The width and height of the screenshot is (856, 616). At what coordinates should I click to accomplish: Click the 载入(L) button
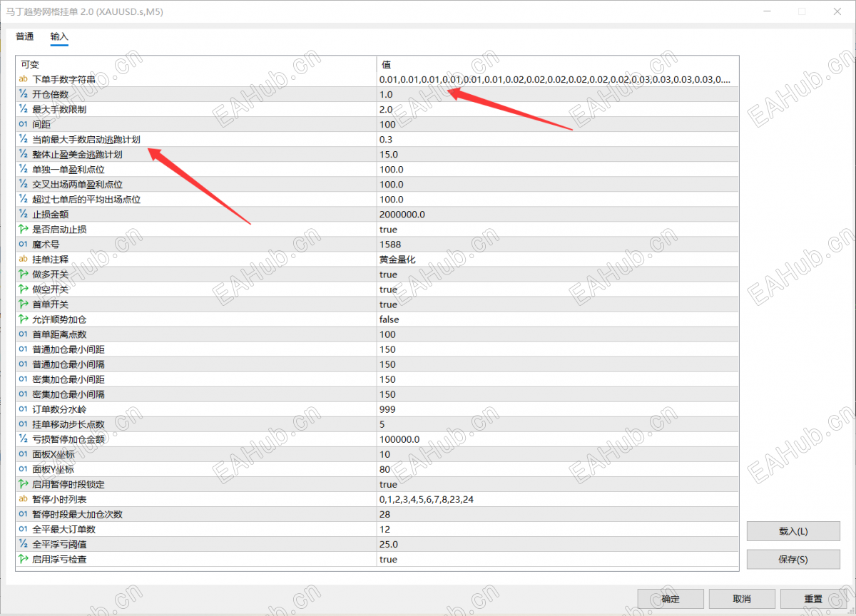793,531
